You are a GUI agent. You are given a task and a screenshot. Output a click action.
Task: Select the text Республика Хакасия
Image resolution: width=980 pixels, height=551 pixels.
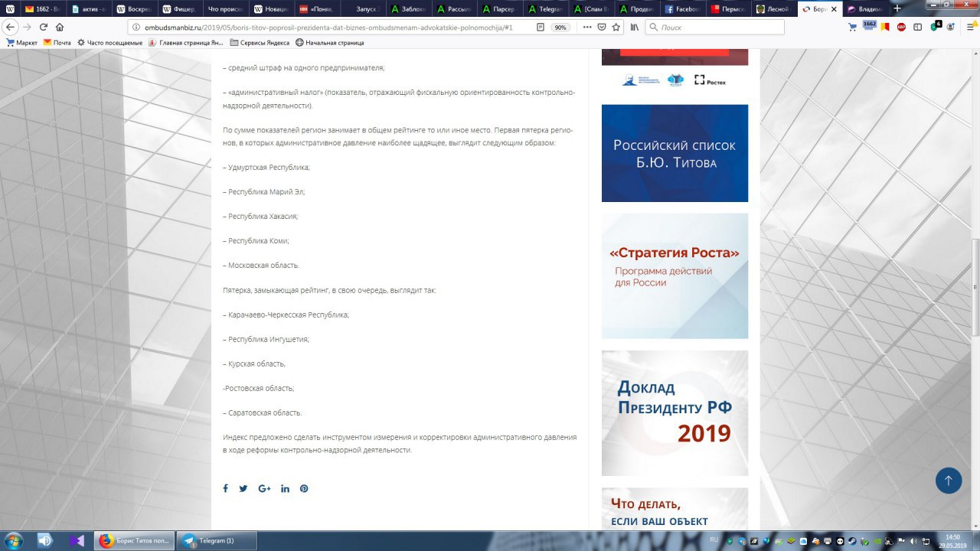click(263, 216)
